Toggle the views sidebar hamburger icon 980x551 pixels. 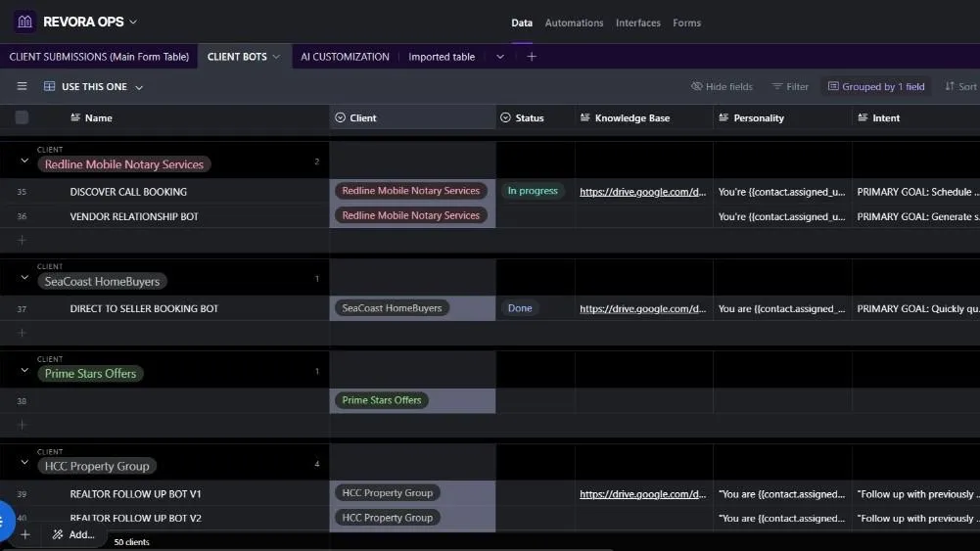pos(22,86)
